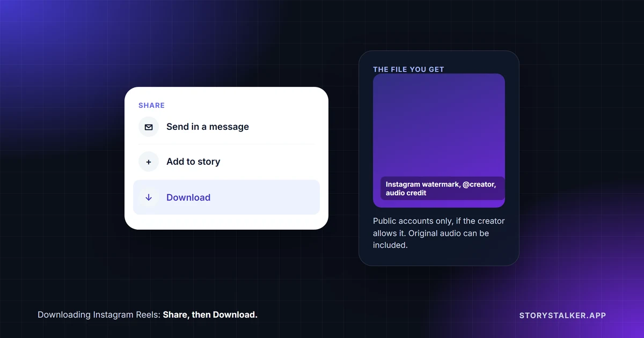Open the purple video file preview
The height and width of the screenshot is (338, 644).
coord(439,141)
